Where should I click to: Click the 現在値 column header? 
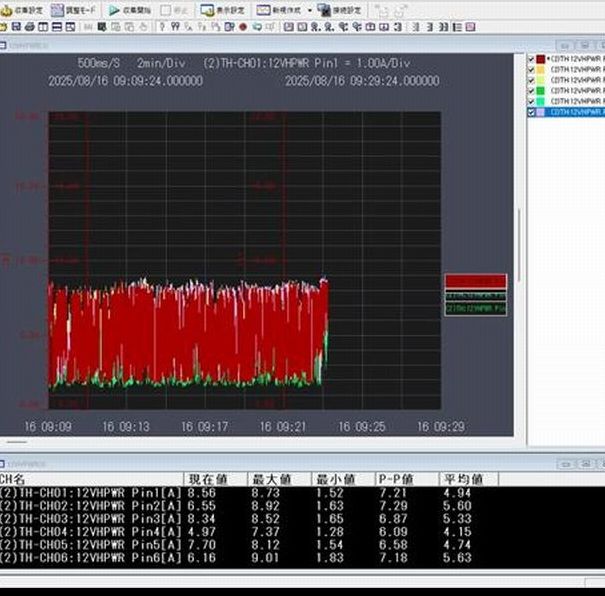pos(215,480)
